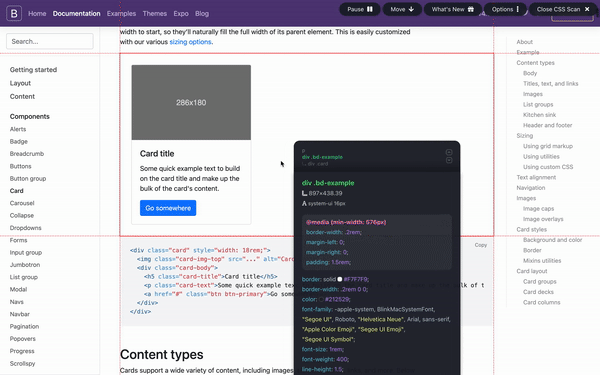Viewport: 600px width, 375px height.
Task: Open Badge in the sidebar
Action: point(19,141)
